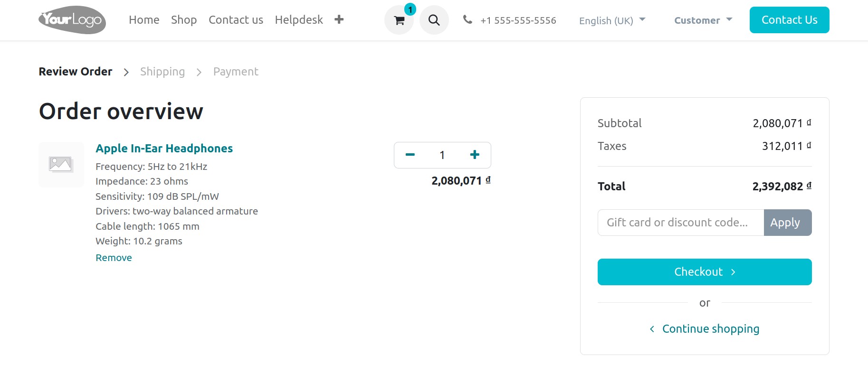Click the Order overview heading
868x383 pixels.
tap(121, 112)
